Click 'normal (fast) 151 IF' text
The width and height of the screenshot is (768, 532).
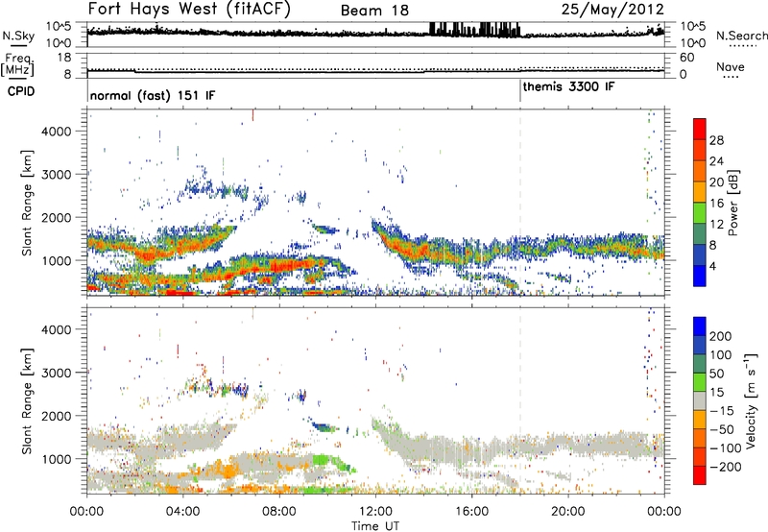tap(153, 95)
